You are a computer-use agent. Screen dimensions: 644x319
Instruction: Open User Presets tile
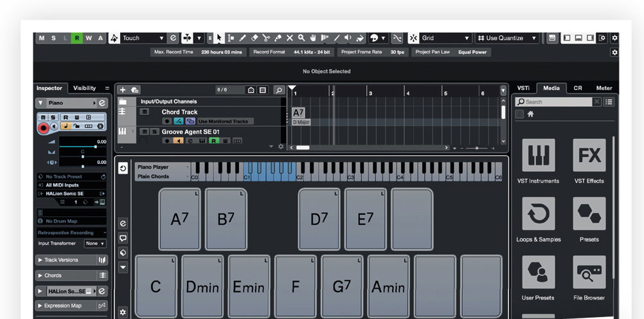(538, 272)
